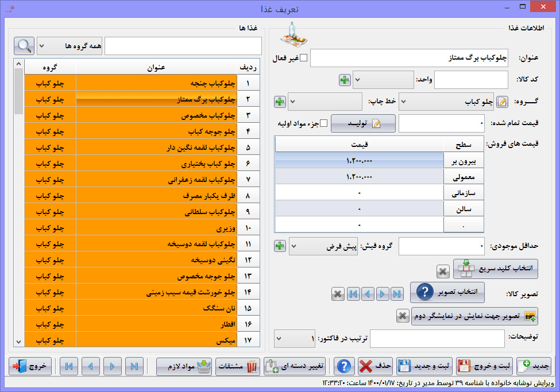Click the price cell for بیرون بر level
560x392 pixels.
coord(360,160)
